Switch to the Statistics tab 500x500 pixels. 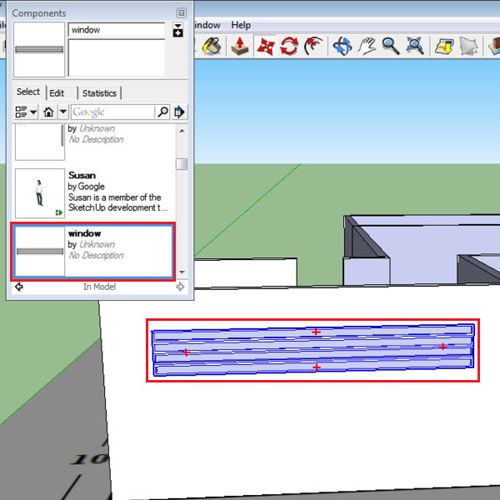[99, 93]
